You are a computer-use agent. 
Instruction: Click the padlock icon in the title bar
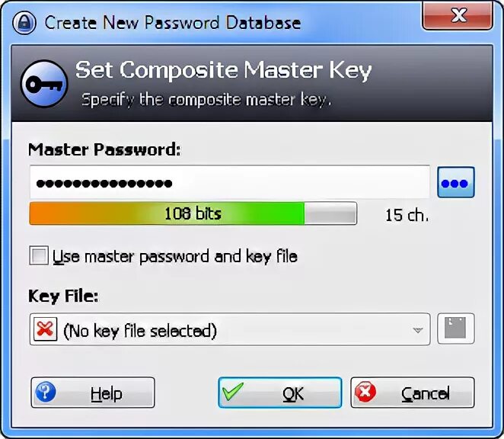pyautogui.click(x=24, y=23)
